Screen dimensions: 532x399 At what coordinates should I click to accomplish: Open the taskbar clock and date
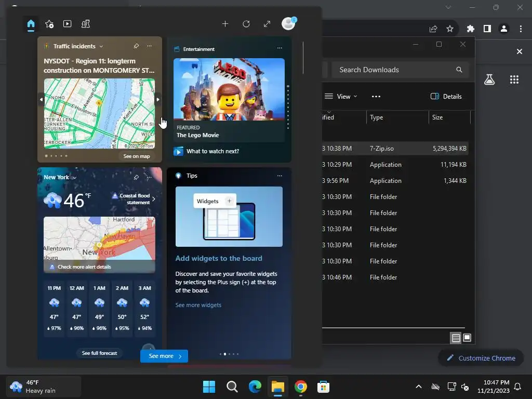click(x=494, y=387)
